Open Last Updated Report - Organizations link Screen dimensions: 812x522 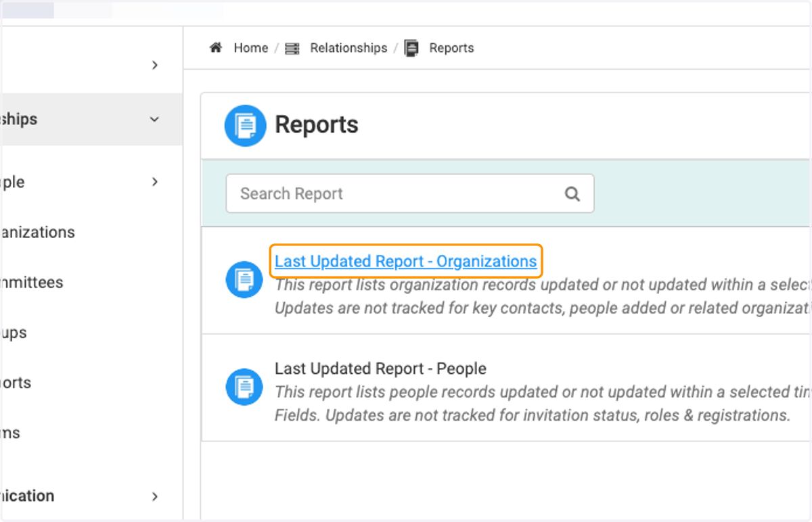pos(405,261)
